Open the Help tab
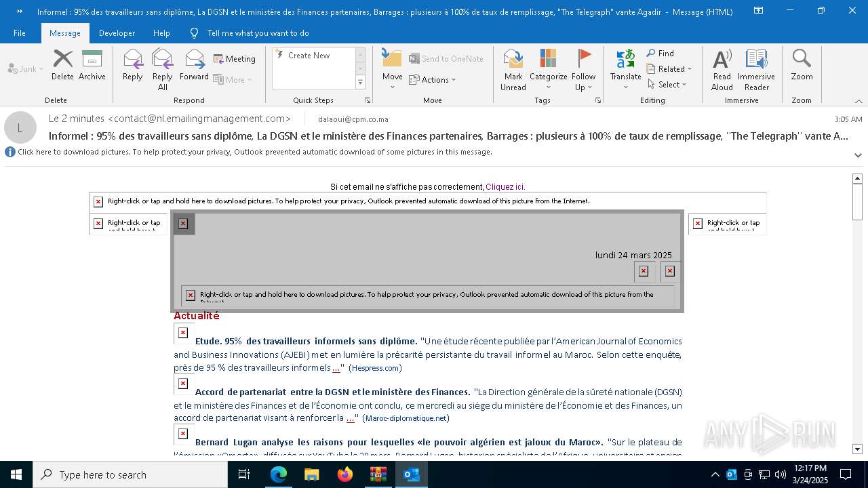868x488 pixels. coord(161,33)
